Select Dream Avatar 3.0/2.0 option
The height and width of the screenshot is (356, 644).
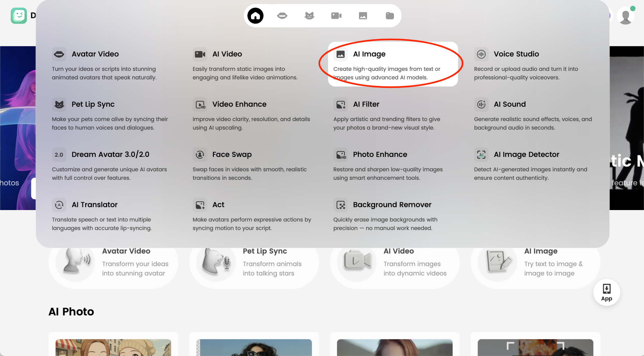(110, 155)
